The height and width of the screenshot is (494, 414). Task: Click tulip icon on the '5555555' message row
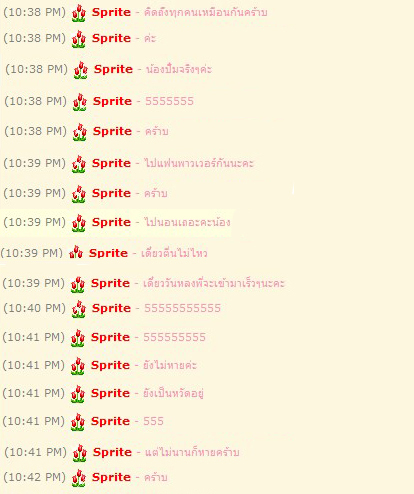pos(80,102)
